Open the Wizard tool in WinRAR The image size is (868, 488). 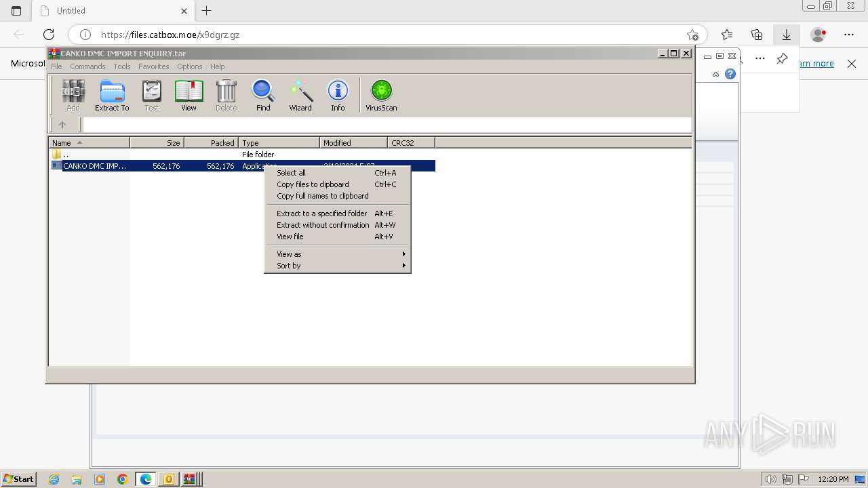(300, 95)
